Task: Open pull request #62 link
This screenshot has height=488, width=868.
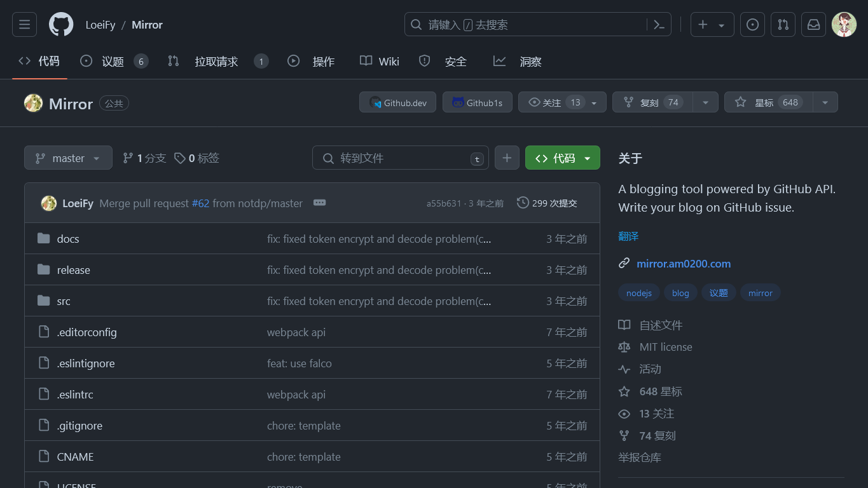Action: click(x=200, y=203)
